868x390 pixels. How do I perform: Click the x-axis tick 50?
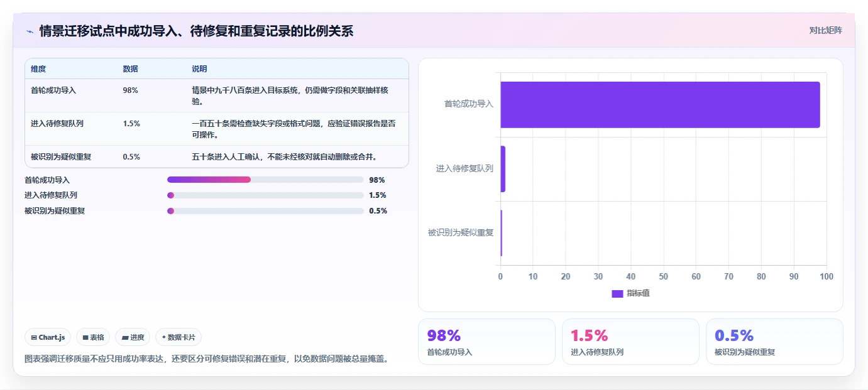coord(663,277)
